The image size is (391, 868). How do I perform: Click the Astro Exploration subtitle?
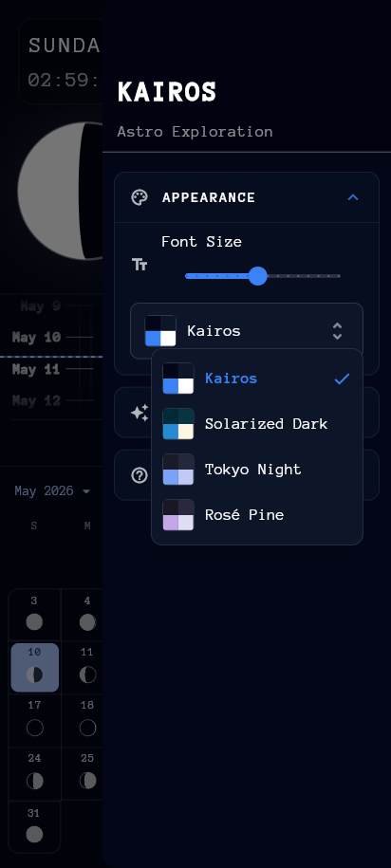(x=195, y=132)
